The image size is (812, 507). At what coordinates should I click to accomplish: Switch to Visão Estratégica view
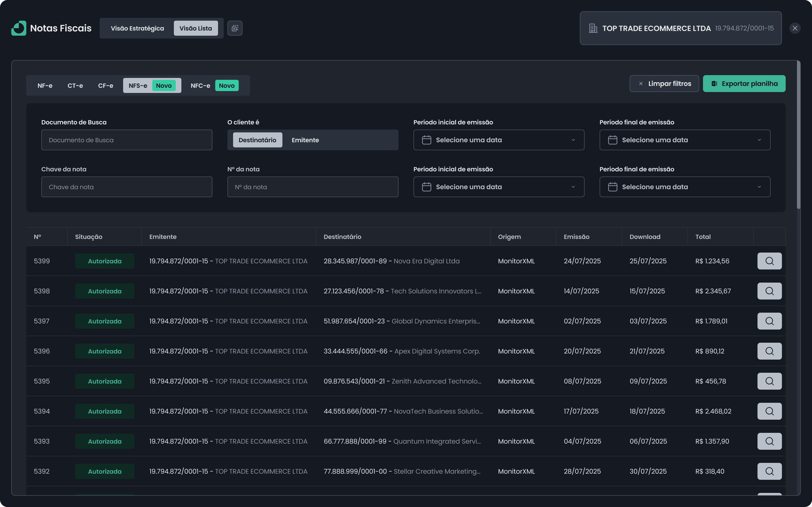point(137,28)
